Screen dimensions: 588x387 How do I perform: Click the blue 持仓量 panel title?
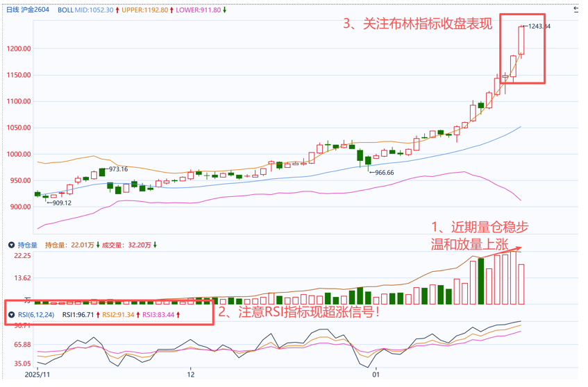pos(28,246)
